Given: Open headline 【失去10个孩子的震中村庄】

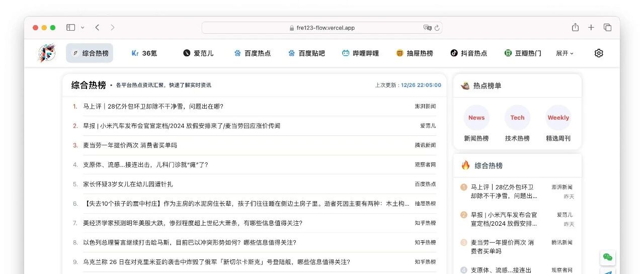Looking at the screenshot, I should click(x=246, y=204).
